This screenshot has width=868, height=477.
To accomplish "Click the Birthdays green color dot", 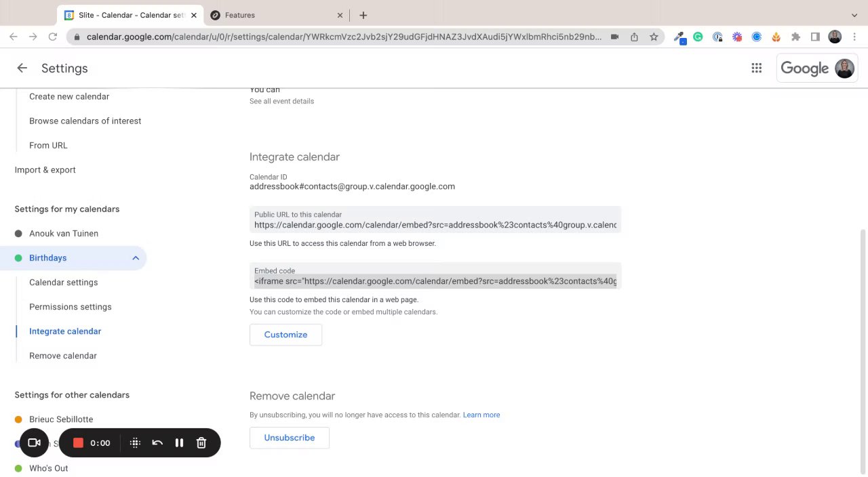I will (18, 258).
